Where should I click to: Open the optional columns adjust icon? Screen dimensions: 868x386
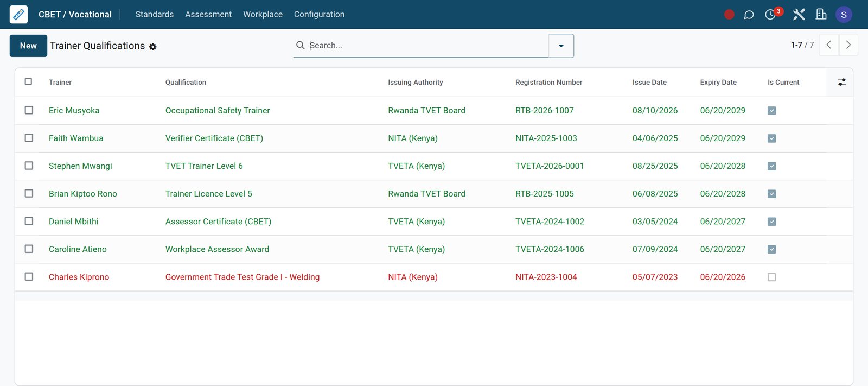(841, 82)
